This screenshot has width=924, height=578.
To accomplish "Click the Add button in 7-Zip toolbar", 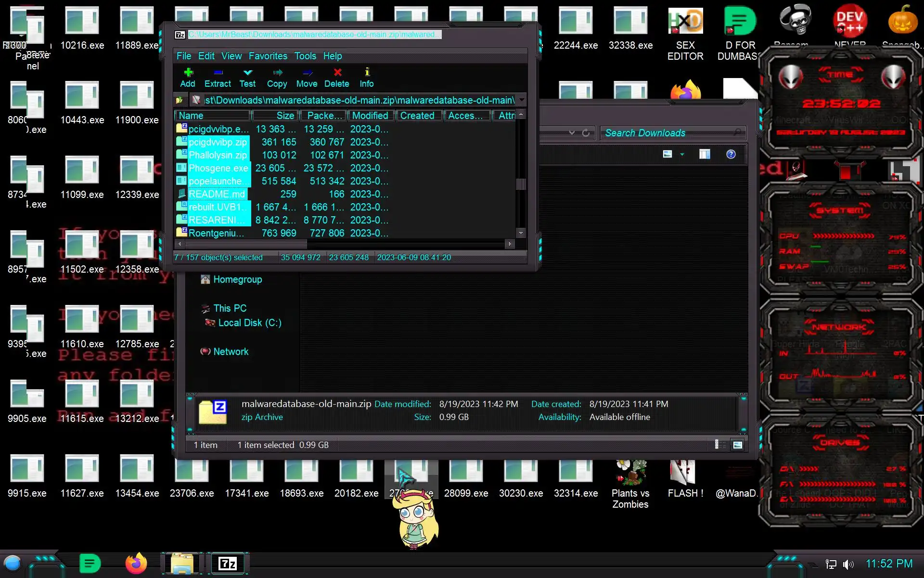I will click(188, 77).
